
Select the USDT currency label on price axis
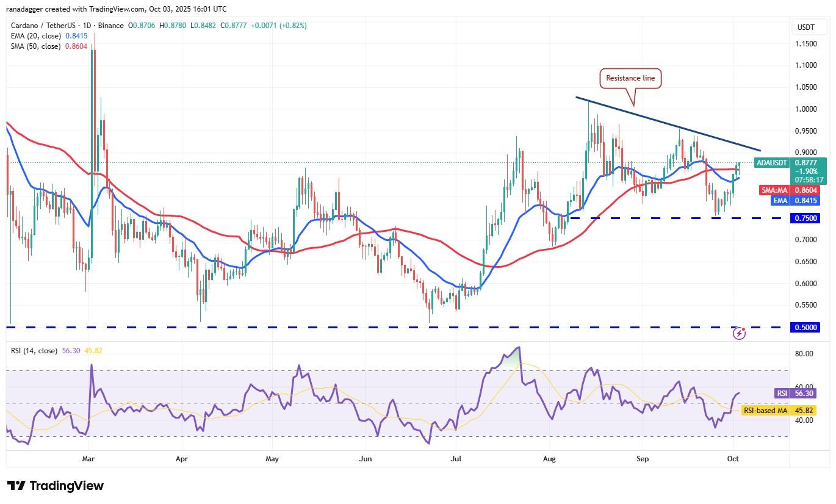pos(805,27)
